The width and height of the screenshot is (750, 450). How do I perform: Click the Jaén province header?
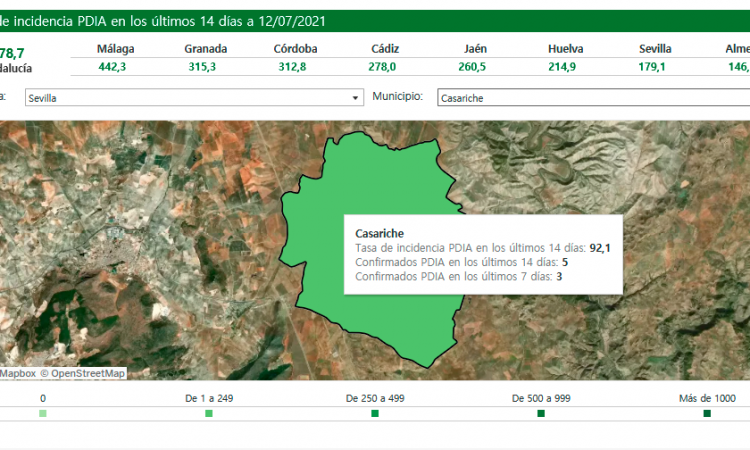tap(476, 49)
